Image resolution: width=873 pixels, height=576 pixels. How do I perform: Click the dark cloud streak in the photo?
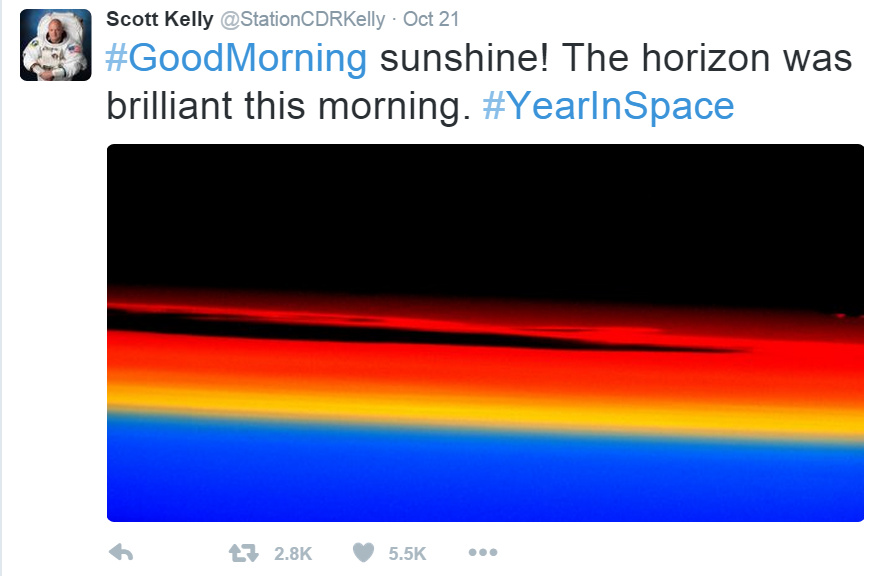coord(390,333)
